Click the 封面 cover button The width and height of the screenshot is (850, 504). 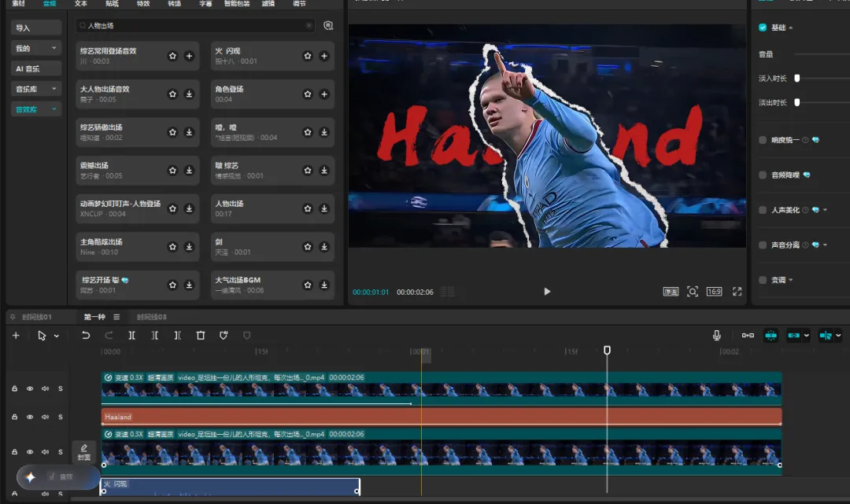click(84, 452)
